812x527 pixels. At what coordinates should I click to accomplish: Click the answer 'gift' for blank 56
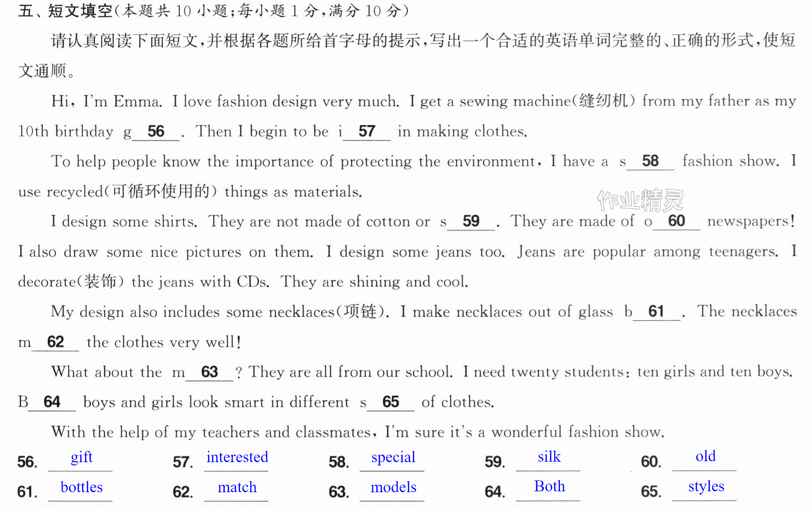click(x=81, y=457)
